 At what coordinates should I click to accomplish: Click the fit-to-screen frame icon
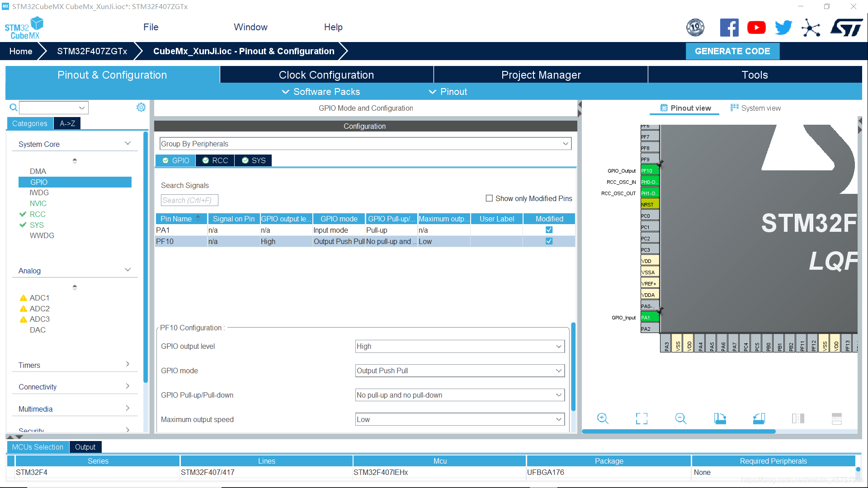point(642,418)
